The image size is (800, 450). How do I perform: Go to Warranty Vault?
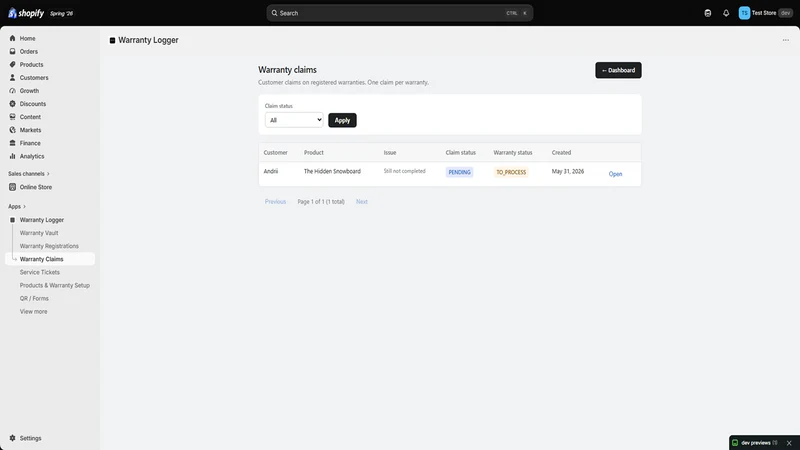[x=39, y=233]
